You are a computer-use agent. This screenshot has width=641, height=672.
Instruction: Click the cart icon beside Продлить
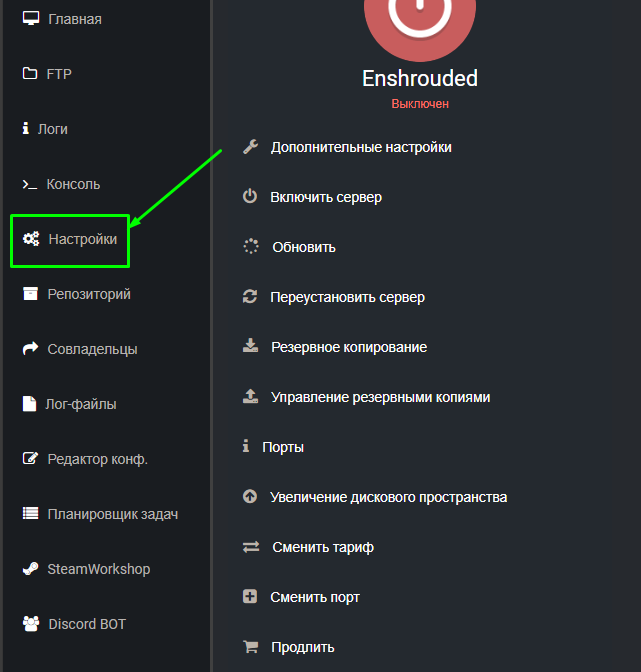tap(251, 647)
